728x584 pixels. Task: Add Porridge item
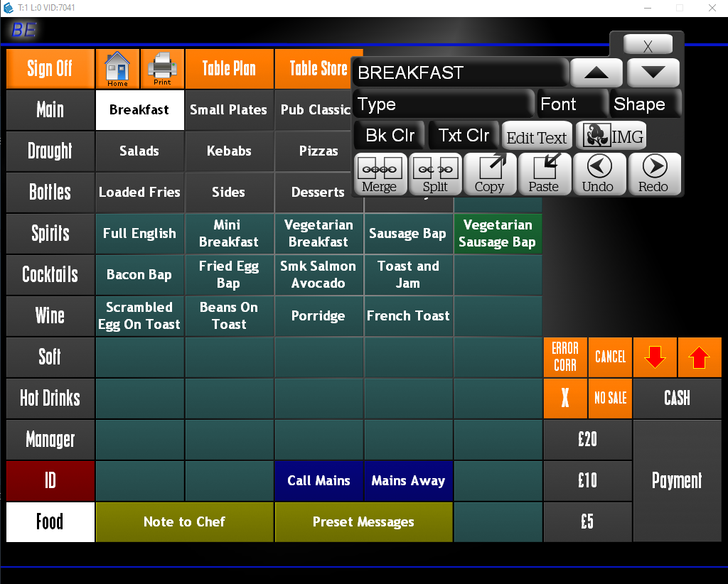point(318,316)
